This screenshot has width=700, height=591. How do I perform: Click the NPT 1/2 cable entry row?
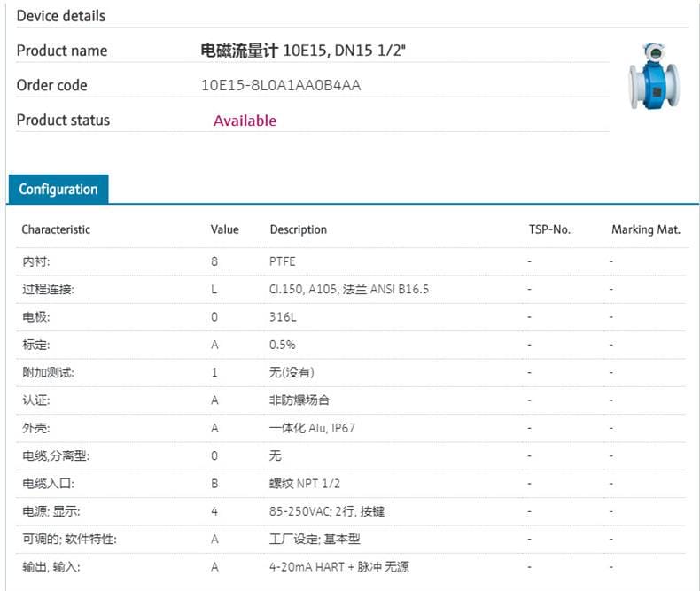pyautogui.click(x=305, y=483)
